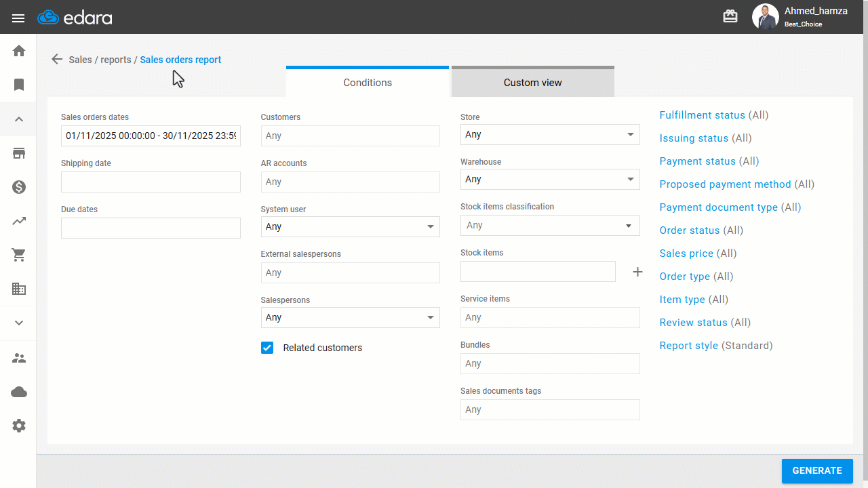Open the store front sidebar icon
Screen dimensions: 868x488
coord(19,153)
